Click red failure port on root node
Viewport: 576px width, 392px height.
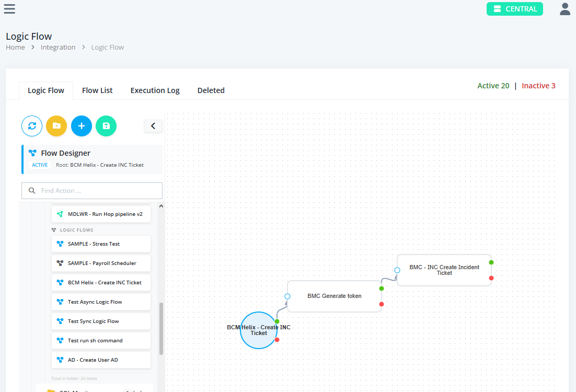tap(277, 340)
